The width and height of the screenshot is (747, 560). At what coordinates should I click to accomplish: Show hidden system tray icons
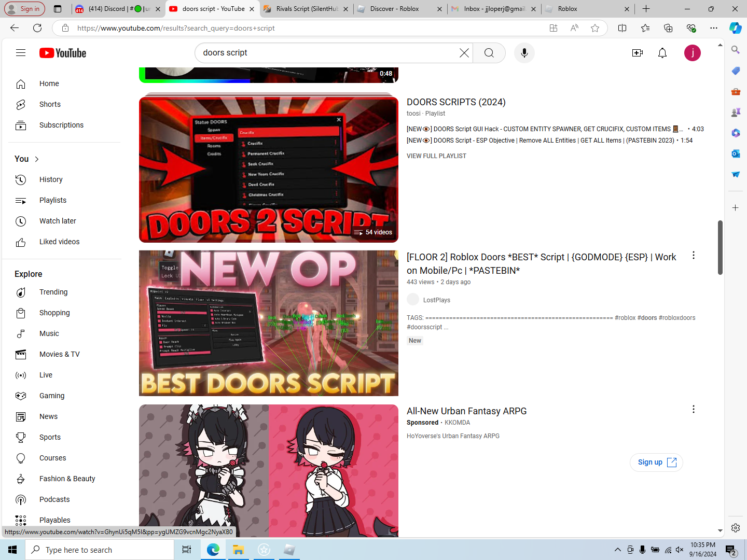[617, 550]
